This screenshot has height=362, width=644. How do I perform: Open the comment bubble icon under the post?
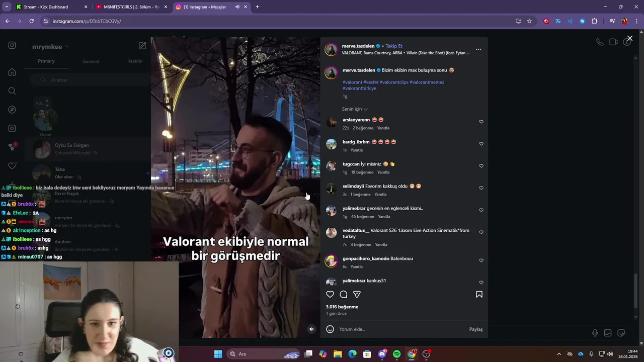(344, 294)
